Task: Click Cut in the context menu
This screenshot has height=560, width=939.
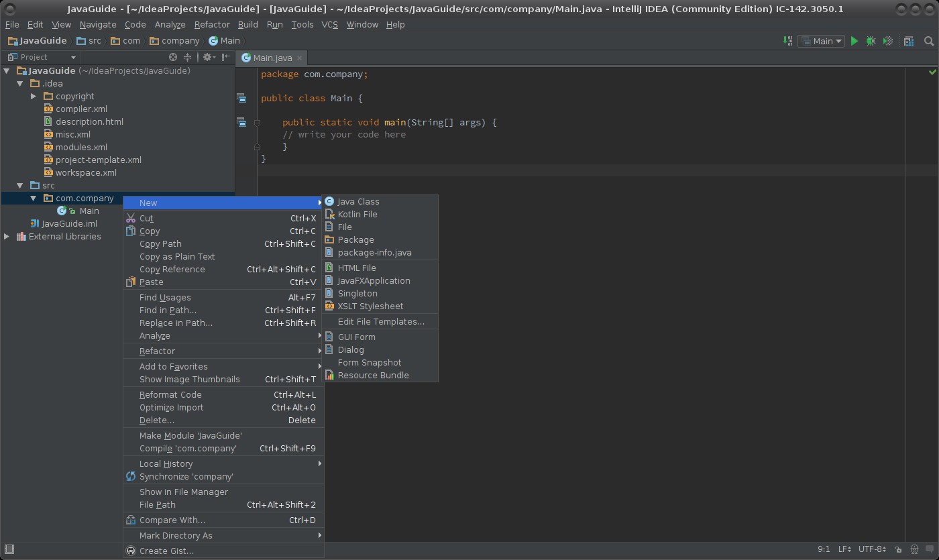Action: (x=223, y=218)
